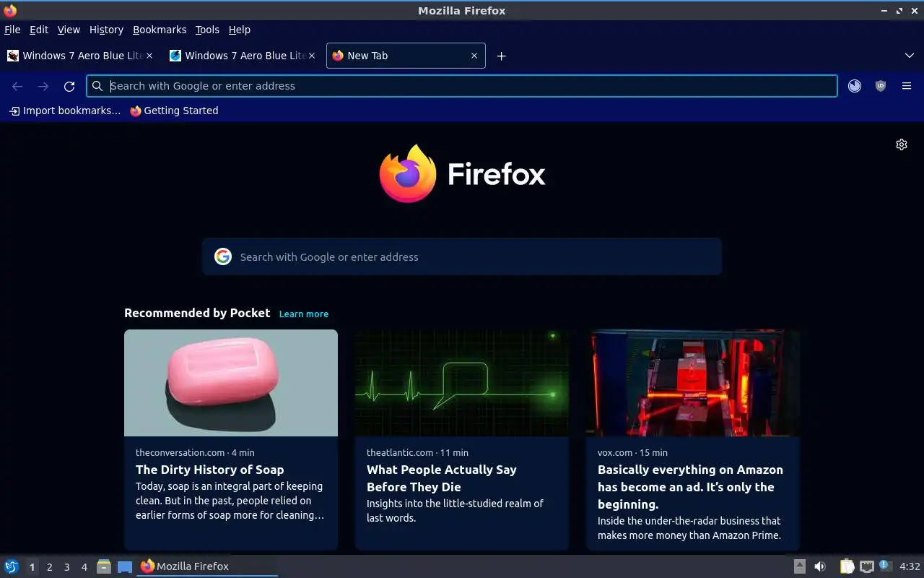Click the Google logo in page search box
924x578 pixels.
(x=223, y=256)
